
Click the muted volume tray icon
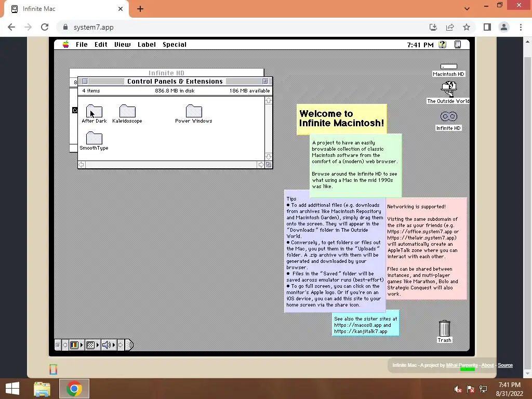tap(458, 389)
